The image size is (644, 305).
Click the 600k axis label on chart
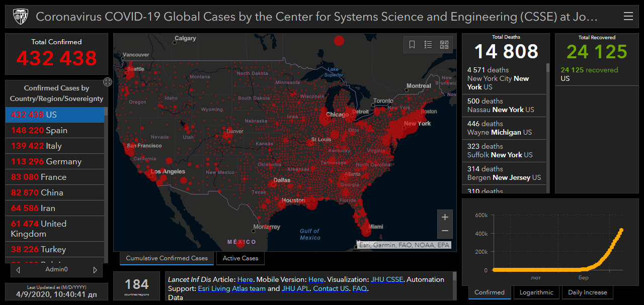pyautogui.click(x=481, y=215)
